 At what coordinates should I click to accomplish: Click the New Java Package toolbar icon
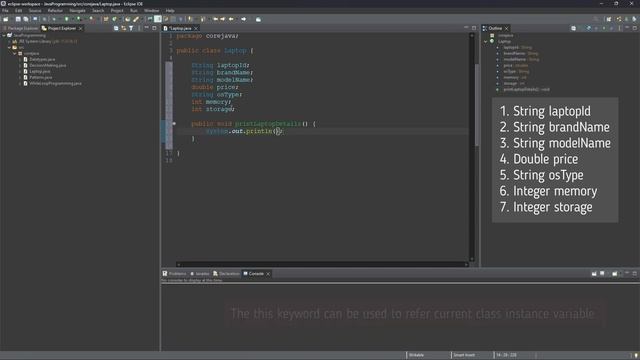[x=106, y=19]
